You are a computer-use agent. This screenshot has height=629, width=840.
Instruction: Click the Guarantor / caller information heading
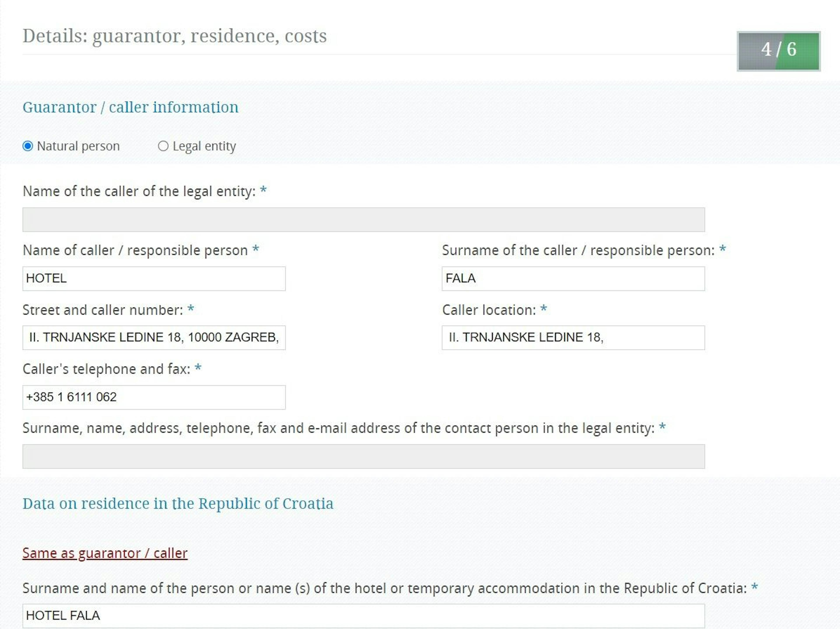(130, 107)
